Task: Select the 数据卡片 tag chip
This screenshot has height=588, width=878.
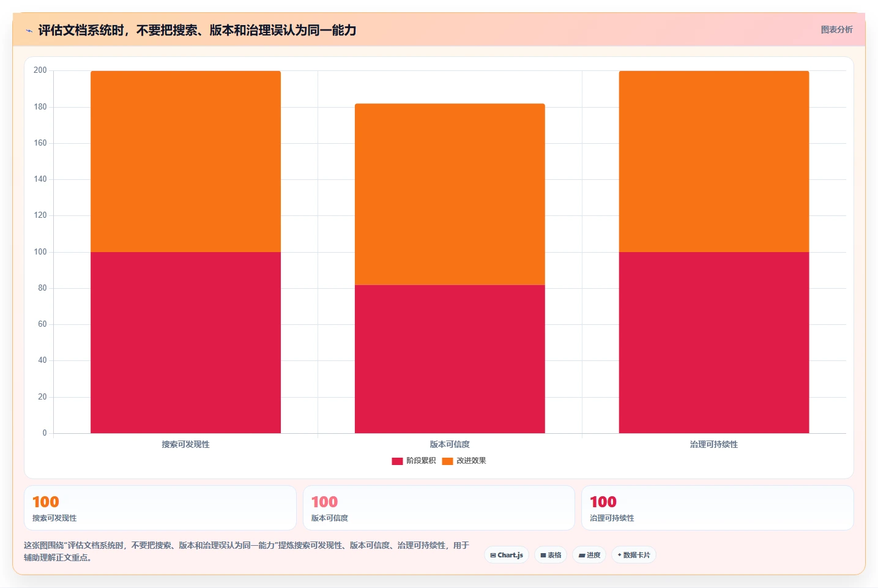Action: 634,555
